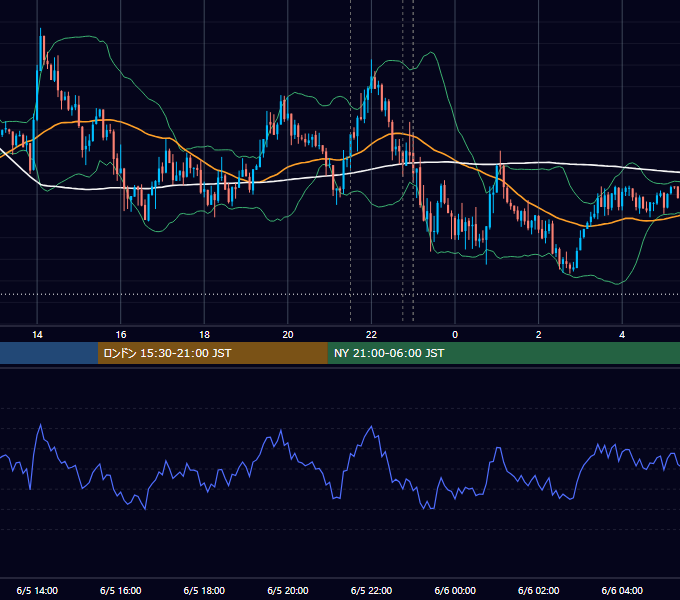
Task: Click the 6/6 04:00 date label
Action: tap(622, 590)
